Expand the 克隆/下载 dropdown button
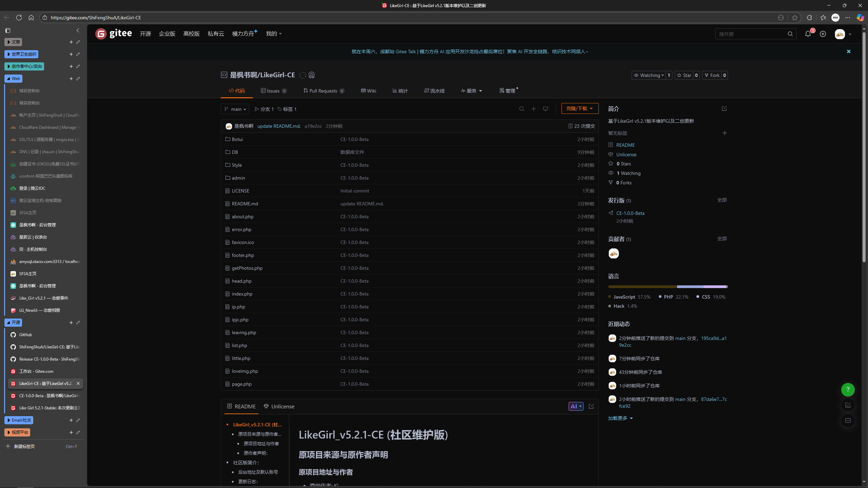868x488 pixels. coord(580,108)
